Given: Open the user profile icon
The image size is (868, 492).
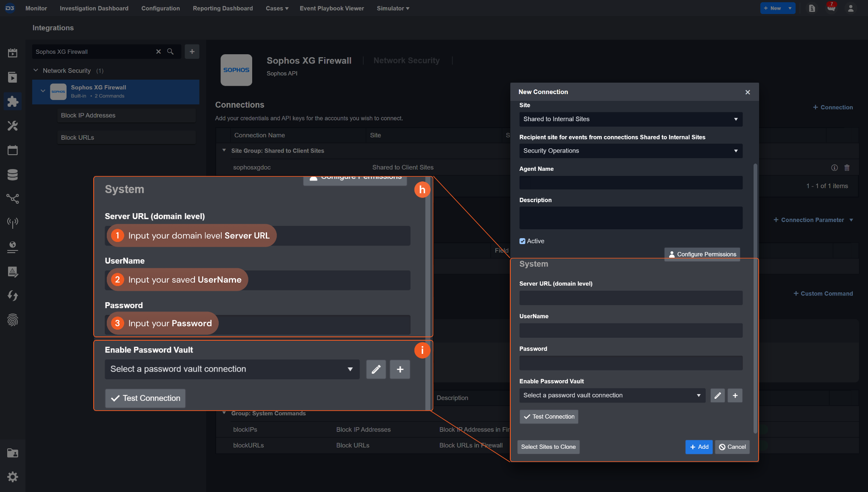Looking at the screenshot, I should pos(851,8).
